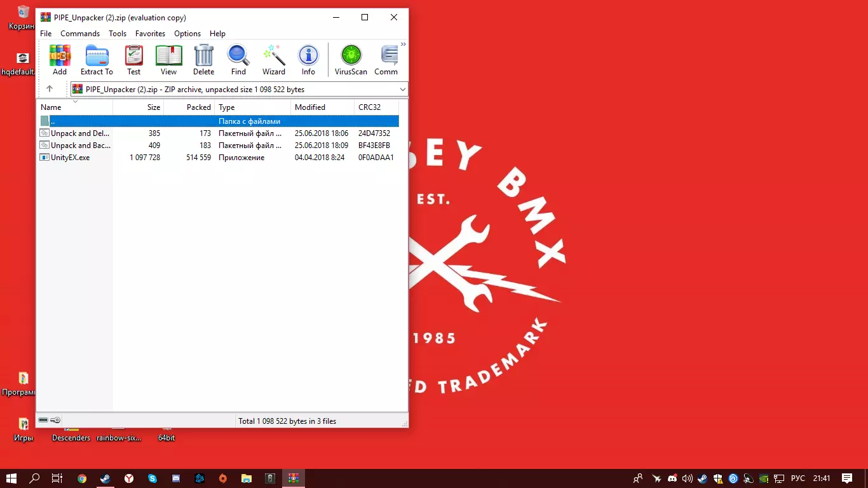Image resolution: width=868 pixels, height=488 pixels.
Task: Click the Delete trash can icon
Action: [203, 60]
